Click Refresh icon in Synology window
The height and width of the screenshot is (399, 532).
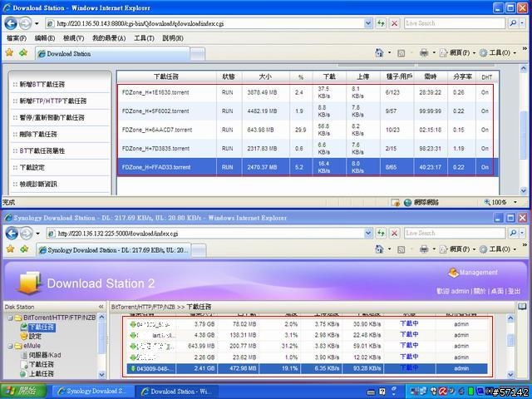click(381, 233)
